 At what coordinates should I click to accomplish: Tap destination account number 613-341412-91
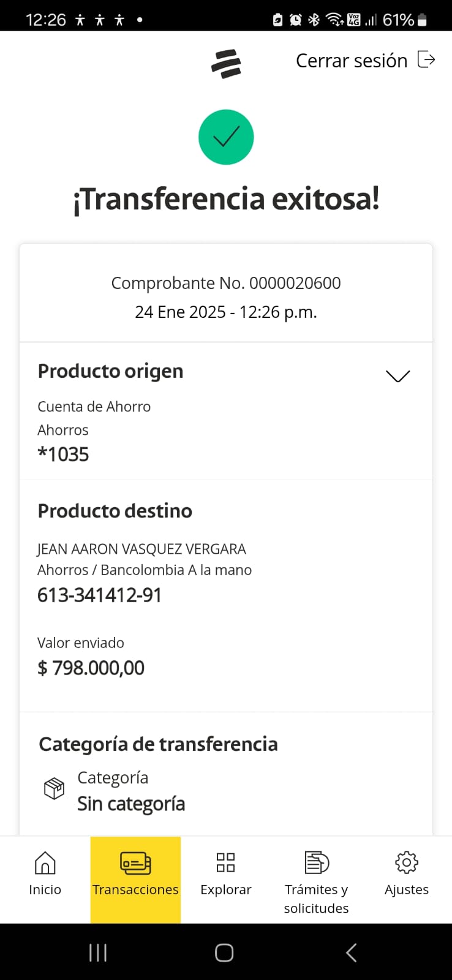pos(100,595)
